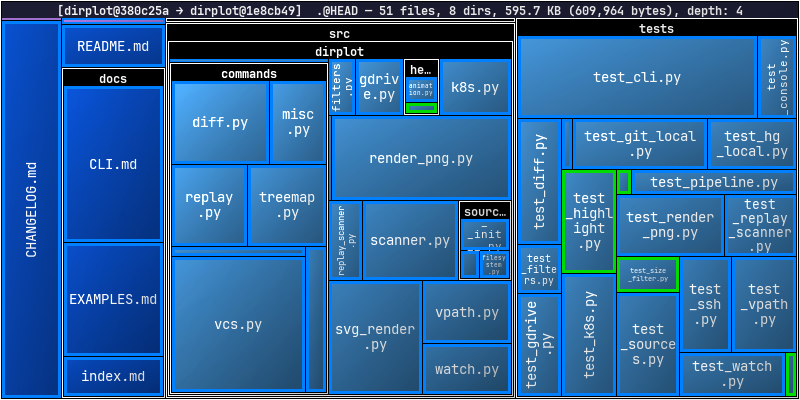
Task: Click the treemap.py tile
Action: click(x=287, y=205)
